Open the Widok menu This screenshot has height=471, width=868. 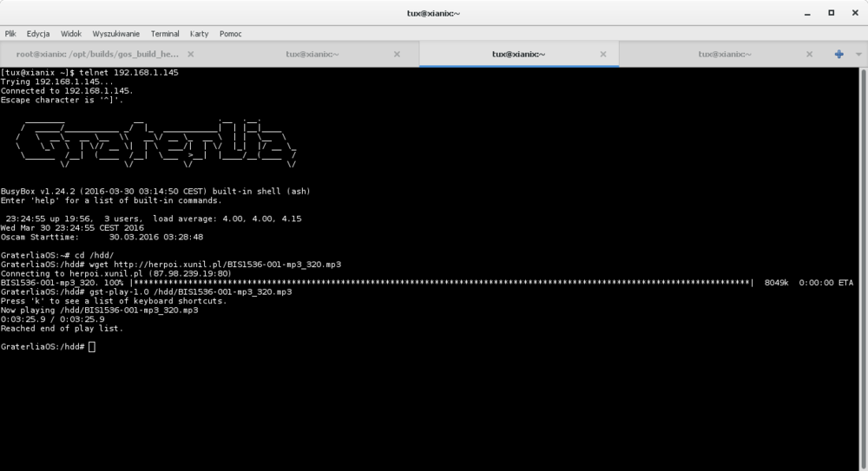[x=71, y=34]
